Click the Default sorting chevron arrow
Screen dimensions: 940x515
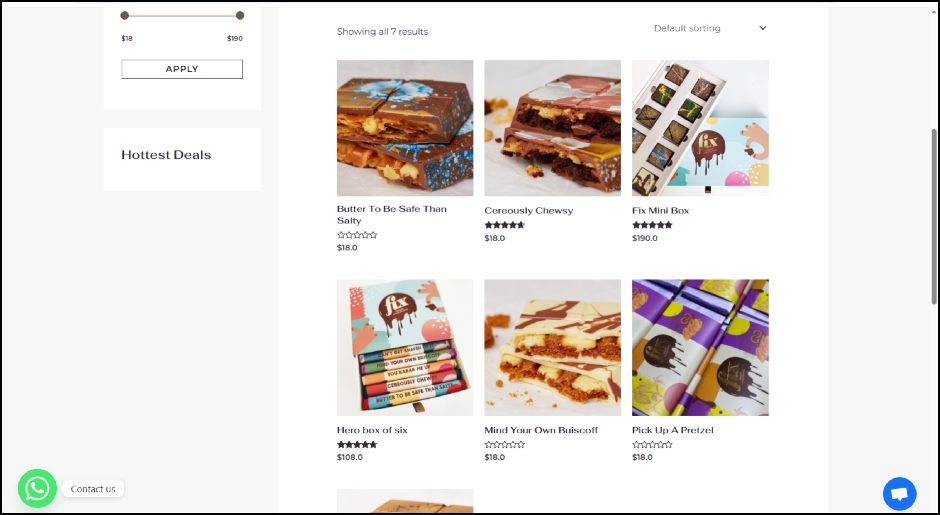click(763, 28)
